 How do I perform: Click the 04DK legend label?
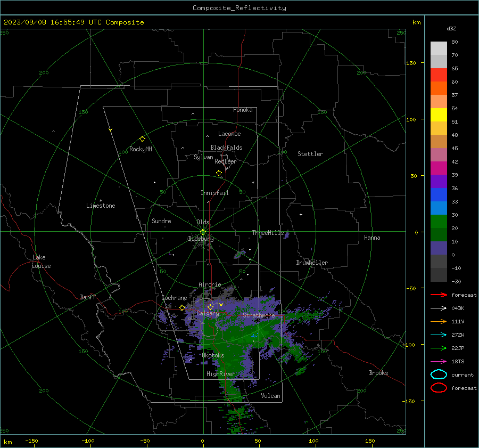point(458,308)
